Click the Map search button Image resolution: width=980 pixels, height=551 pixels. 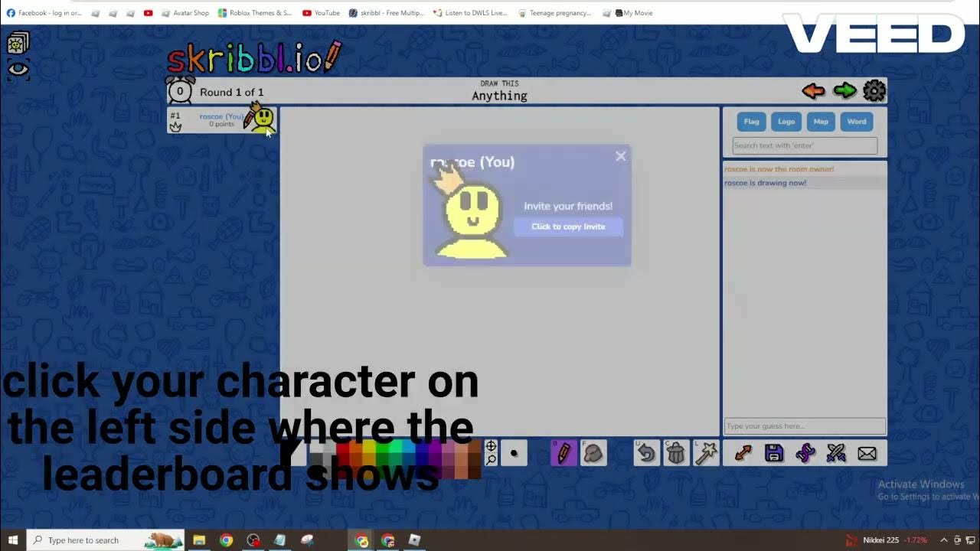point(821,122)
